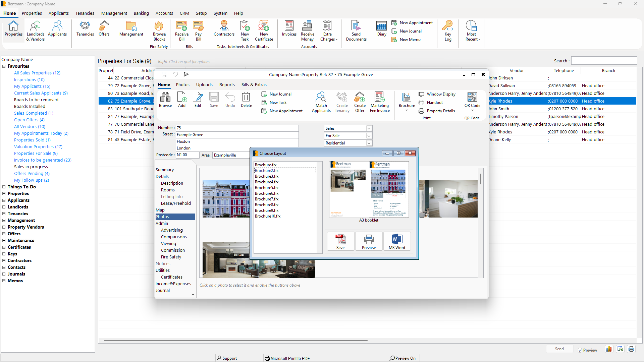Viewport: 644px width, 362px height.
Task: Enable the Preview checkbox beside Send
Action: click(580, 350)
